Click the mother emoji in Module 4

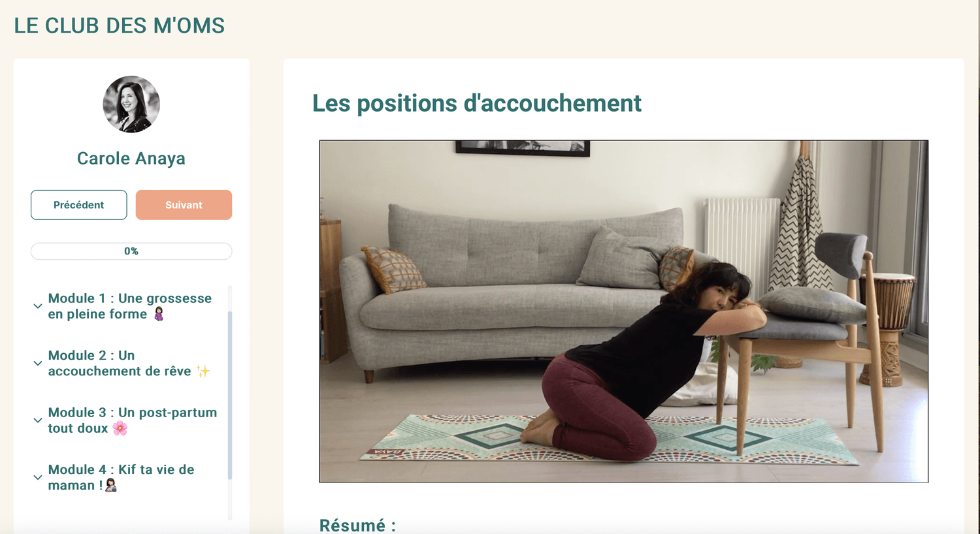[111, 486]
